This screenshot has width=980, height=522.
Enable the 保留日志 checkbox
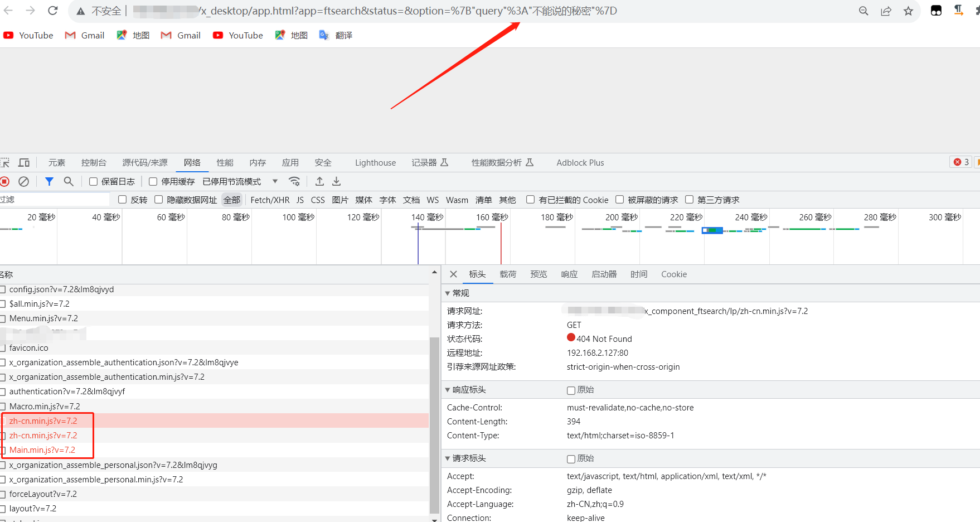[94, 182]
